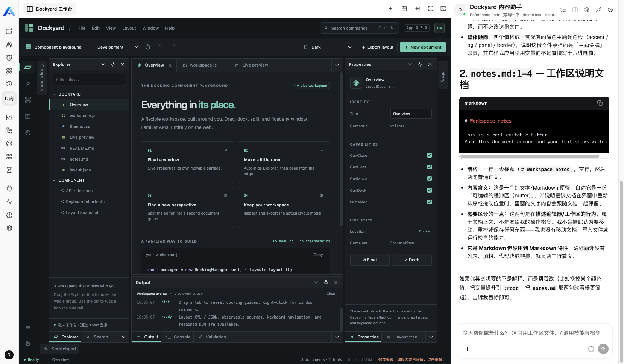Open shortcuts command icon in activity rail

tap(28, 100)
